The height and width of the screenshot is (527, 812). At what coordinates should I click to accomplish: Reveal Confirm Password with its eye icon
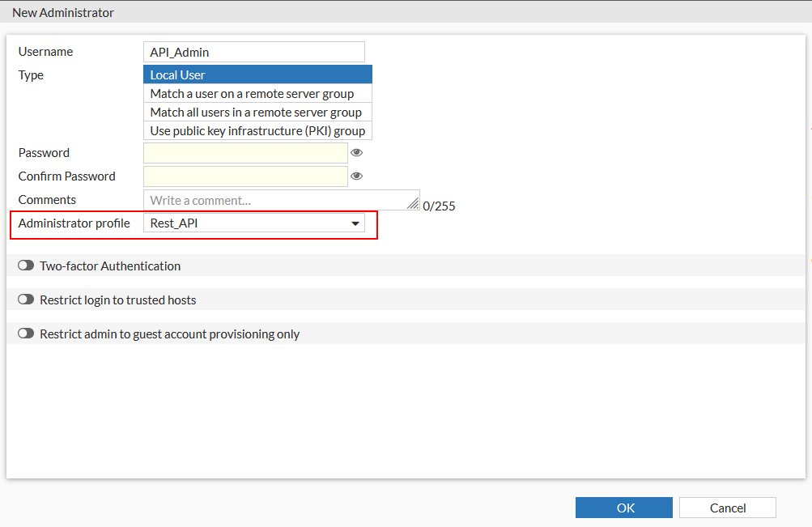point(356,176)
